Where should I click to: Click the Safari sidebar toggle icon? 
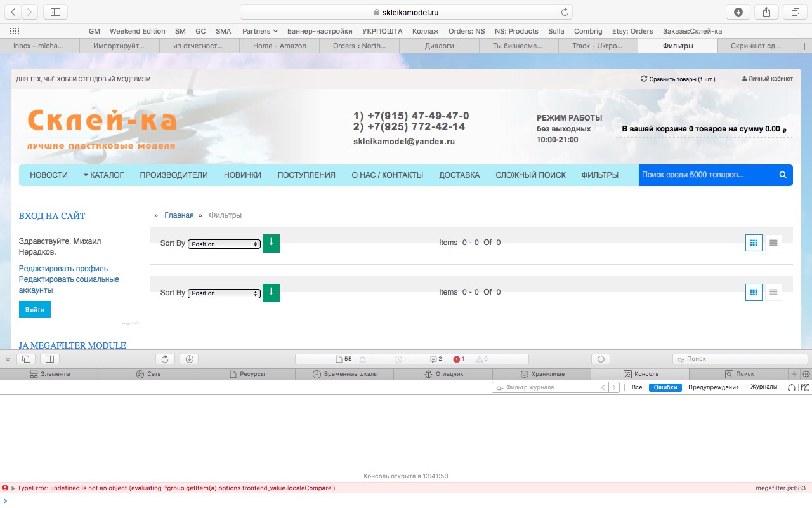[x=55, y=12]
